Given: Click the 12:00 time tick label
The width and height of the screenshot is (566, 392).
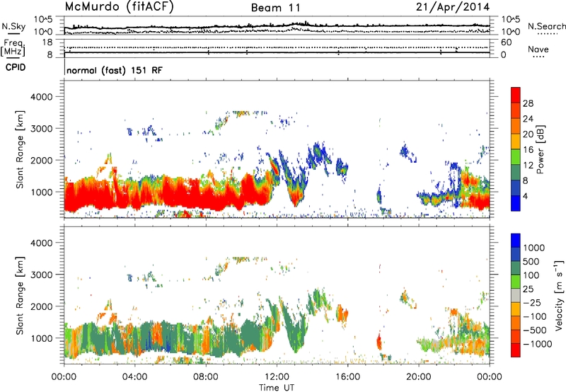Looking at the screenshot, I should pos(277,377).
